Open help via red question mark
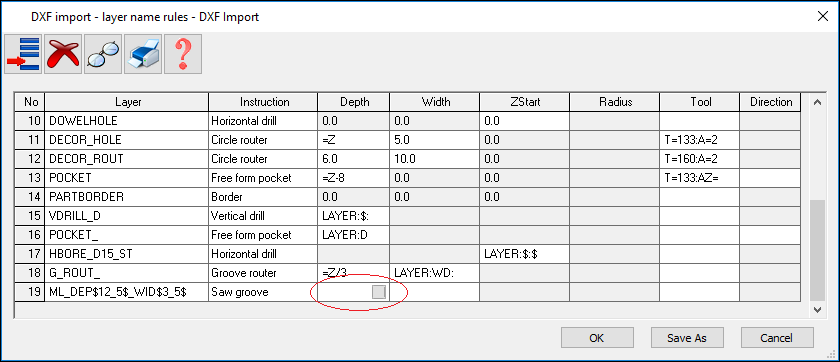Image resolution: width=840 pixels, height=362 pixels. point(183,54)
